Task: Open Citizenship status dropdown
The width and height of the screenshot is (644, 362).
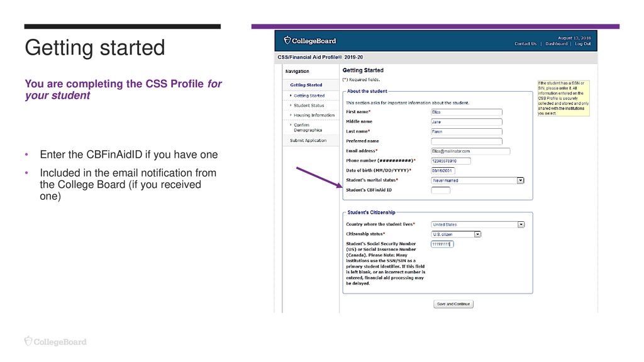Action: coord(456,234)
